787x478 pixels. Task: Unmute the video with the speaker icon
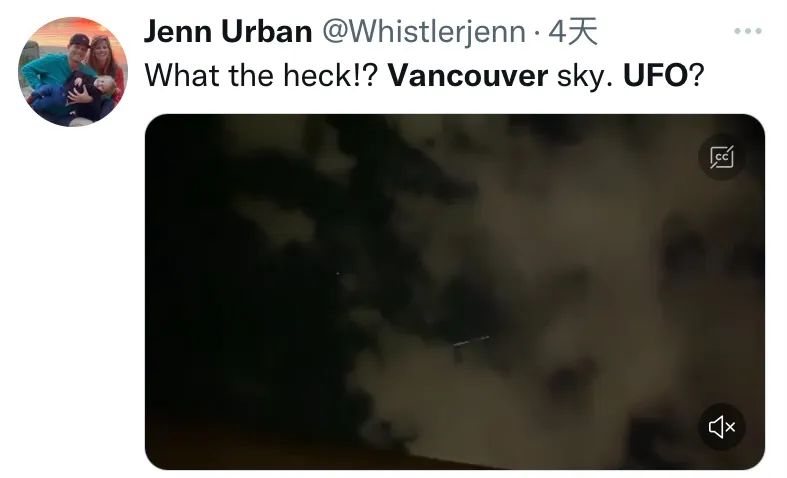[722, 427]
